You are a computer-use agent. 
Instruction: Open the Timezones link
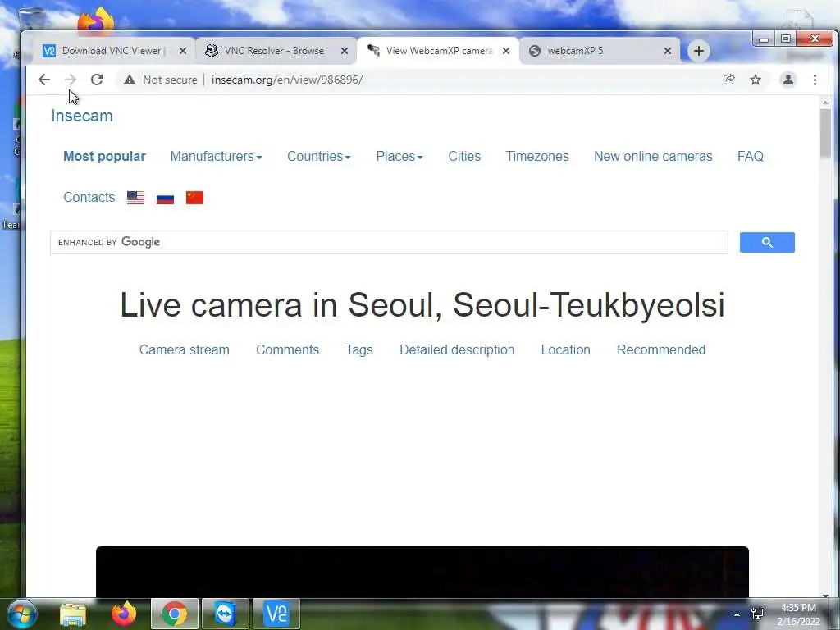537,157
